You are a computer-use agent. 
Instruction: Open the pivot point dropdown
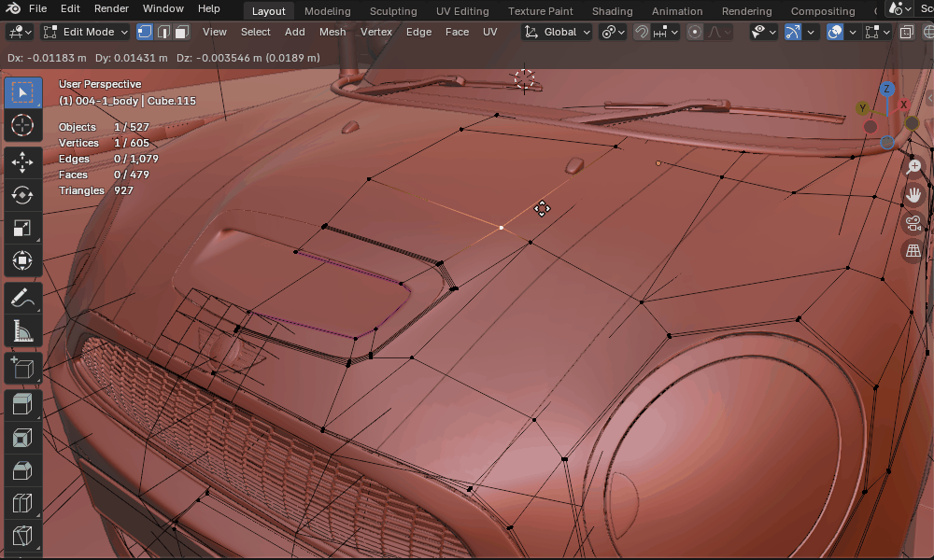(x=613, y=32)
